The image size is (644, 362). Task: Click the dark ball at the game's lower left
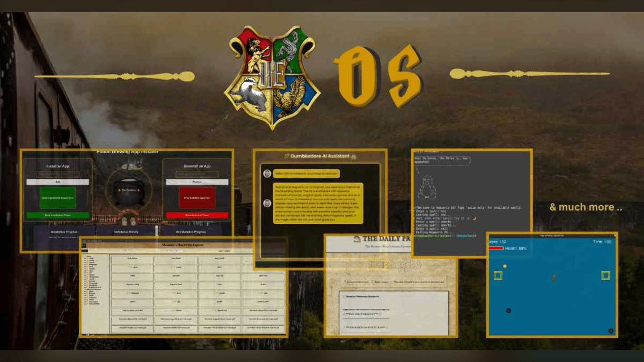coord(508,311)
